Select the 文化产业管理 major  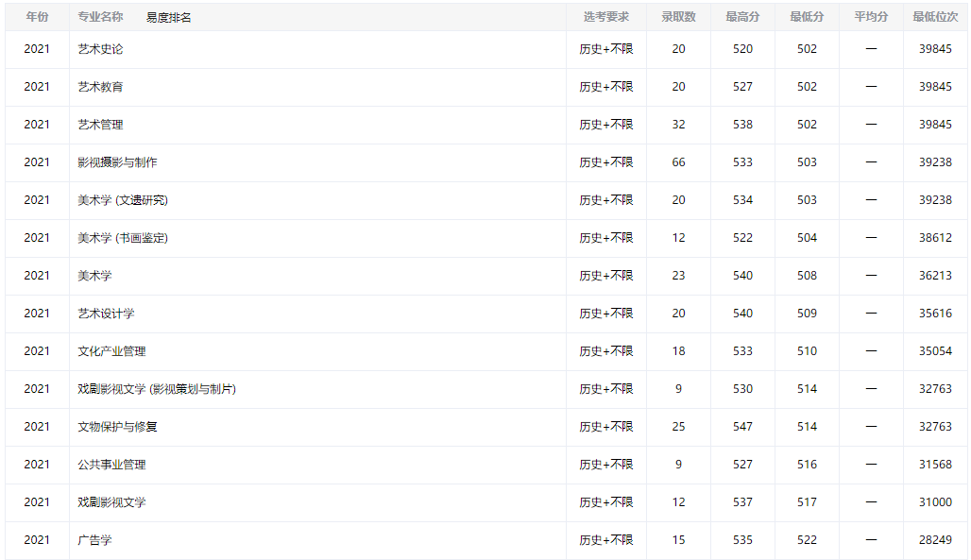coord(111,351)
